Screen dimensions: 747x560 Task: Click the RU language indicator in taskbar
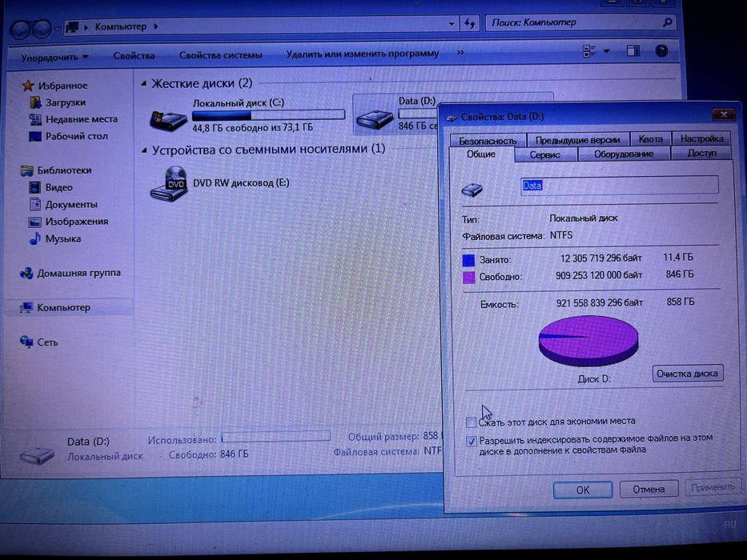click(x=729, y=524)
